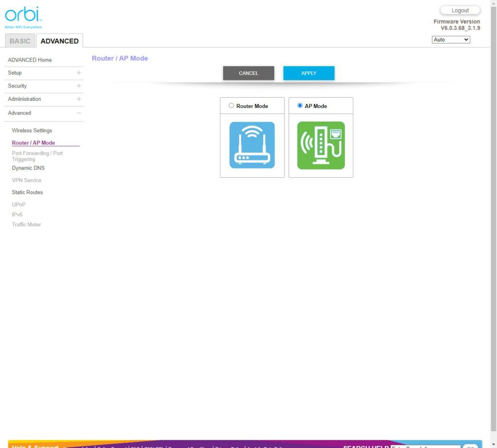
Task: Open Wireless Settings in the sidebar
Action: [32, 130]
